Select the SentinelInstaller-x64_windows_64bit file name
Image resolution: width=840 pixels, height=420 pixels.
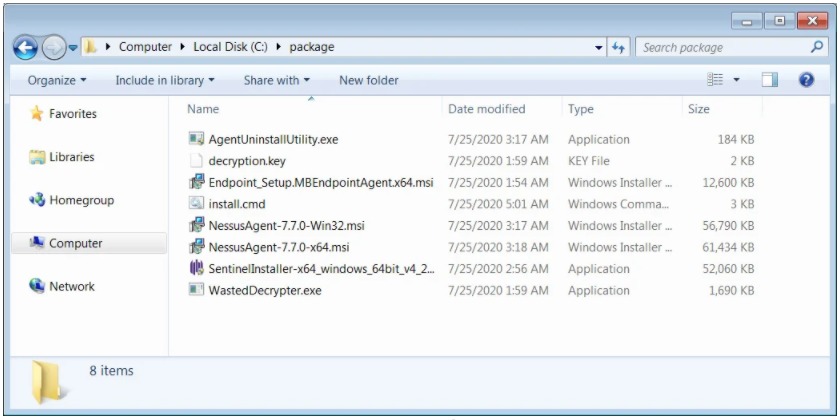(321, 269)
